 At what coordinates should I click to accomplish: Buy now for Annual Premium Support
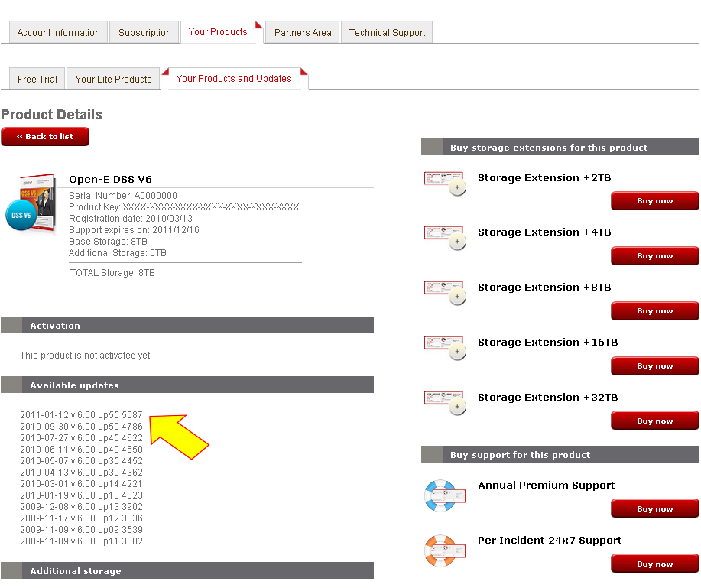point(655,508)
